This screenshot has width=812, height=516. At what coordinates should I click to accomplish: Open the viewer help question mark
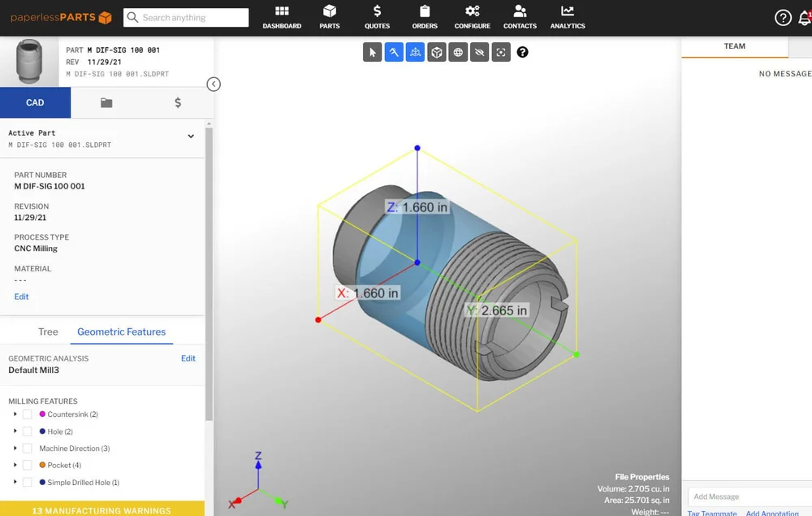pos(523,52)
